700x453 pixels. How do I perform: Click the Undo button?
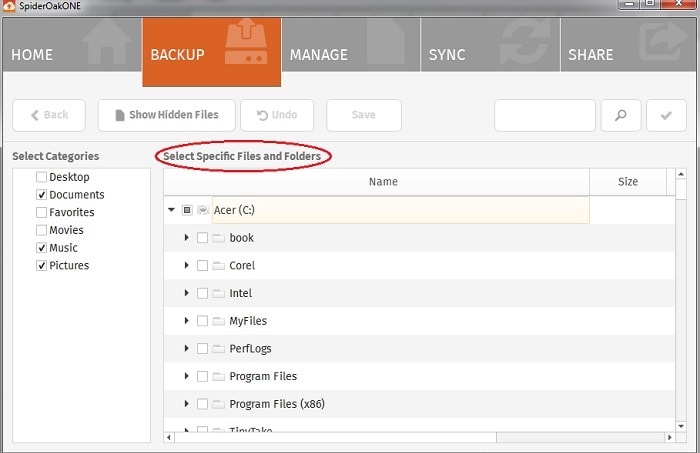tap(277, 115)
